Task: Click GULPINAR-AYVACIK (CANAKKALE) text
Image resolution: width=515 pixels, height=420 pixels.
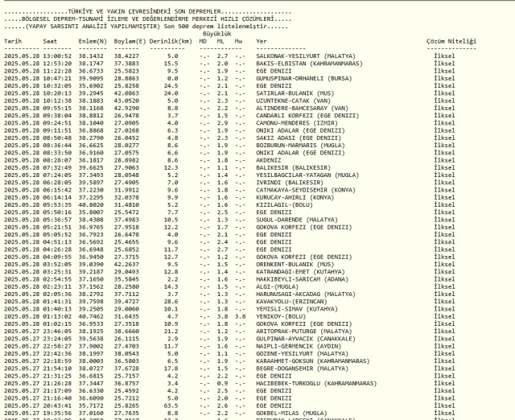Action: (x=306, y=339)
